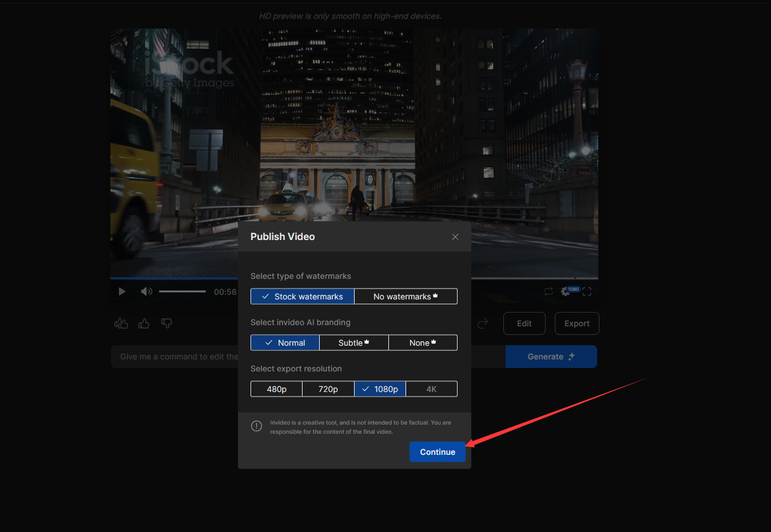The image size is (771, 532).
Task: Mute the video volume icon
Action: click(146, 291)
